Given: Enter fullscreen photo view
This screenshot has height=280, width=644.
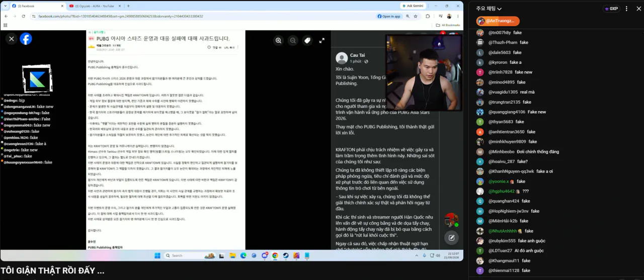Looking at the screenshot, I should coord(322,41).
